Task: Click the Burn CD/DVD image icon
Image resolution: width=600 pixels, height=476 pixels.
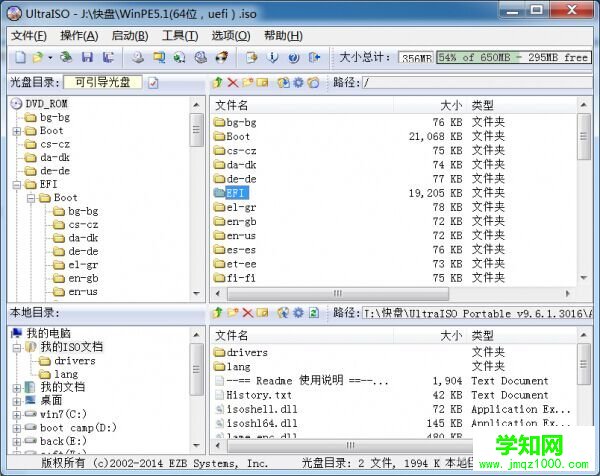Action: pyautogui.click(x=222, y=58)
